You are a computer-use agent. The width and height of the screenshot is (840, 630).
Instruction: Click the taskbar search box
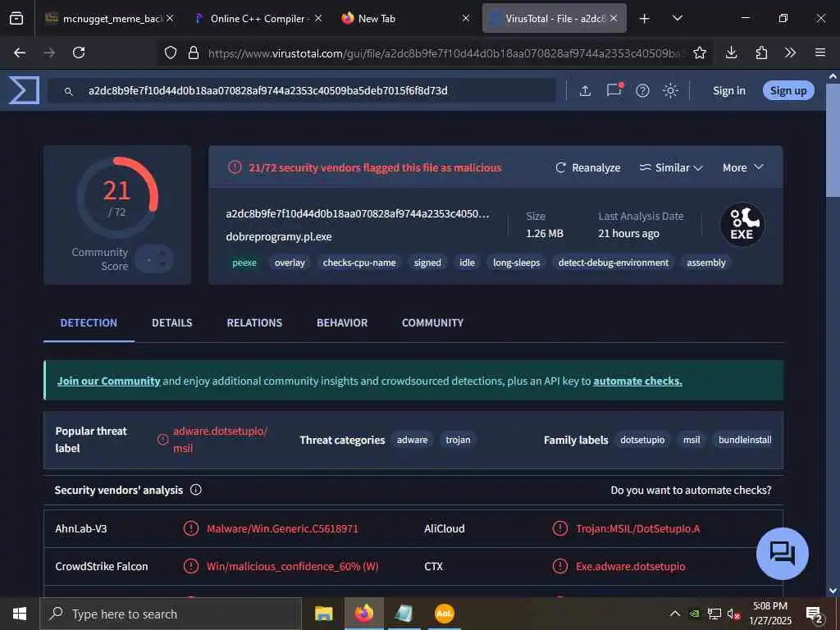coord(171,614)
